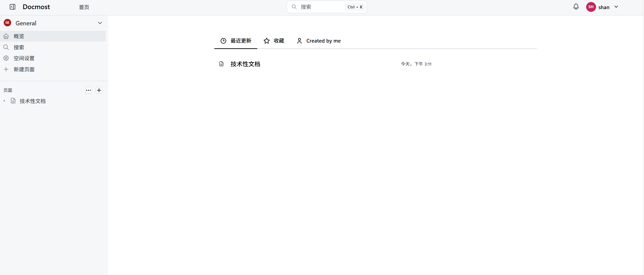Image resolution: width=644 pixels, height=275 pixels.
Task: Select 技术性文档 in the pages tree
Action: [32, 101]
